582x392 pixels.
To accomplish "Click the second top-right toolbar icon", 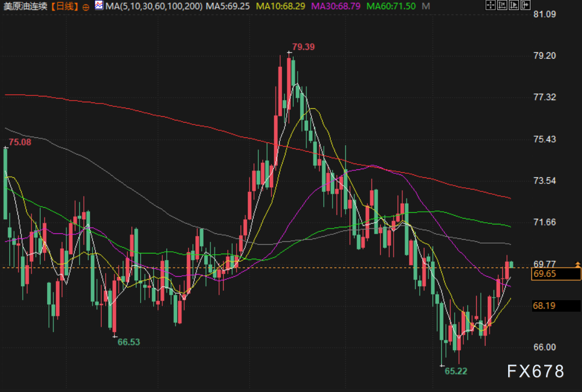I will [x=502, y=6].
